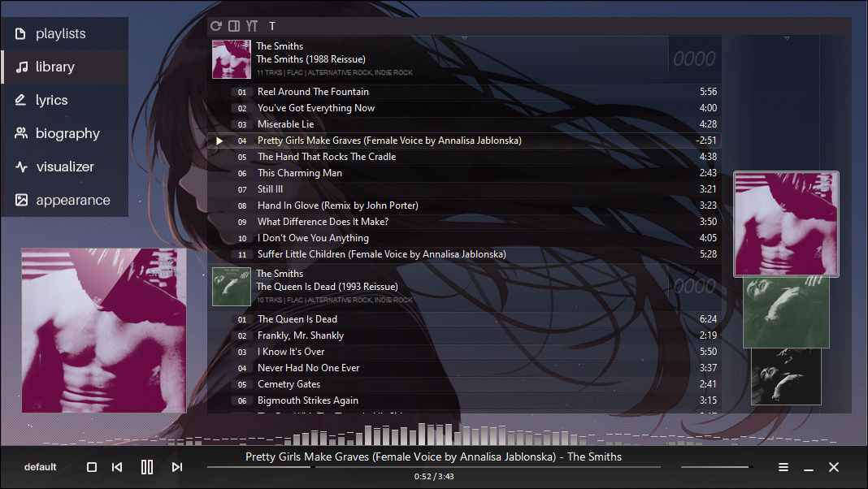
Task: Select the pink Smiths cover in right coverflow
Action: tap(786, 224)
